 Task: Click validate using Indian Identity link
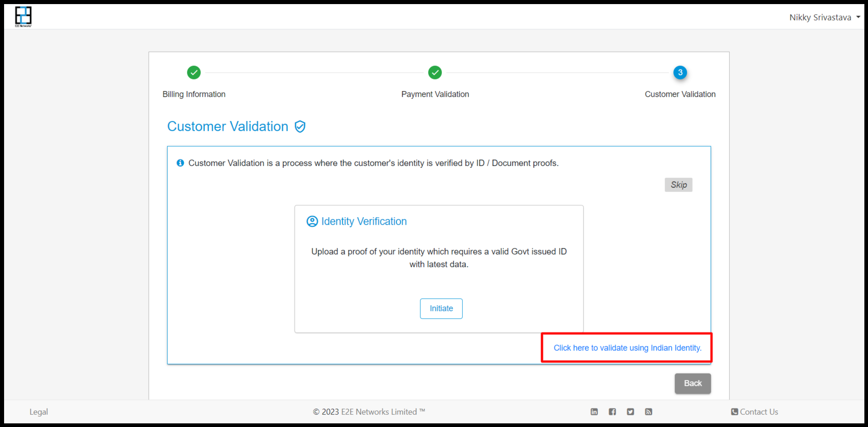pyautogui.click(x=627, y=348)
